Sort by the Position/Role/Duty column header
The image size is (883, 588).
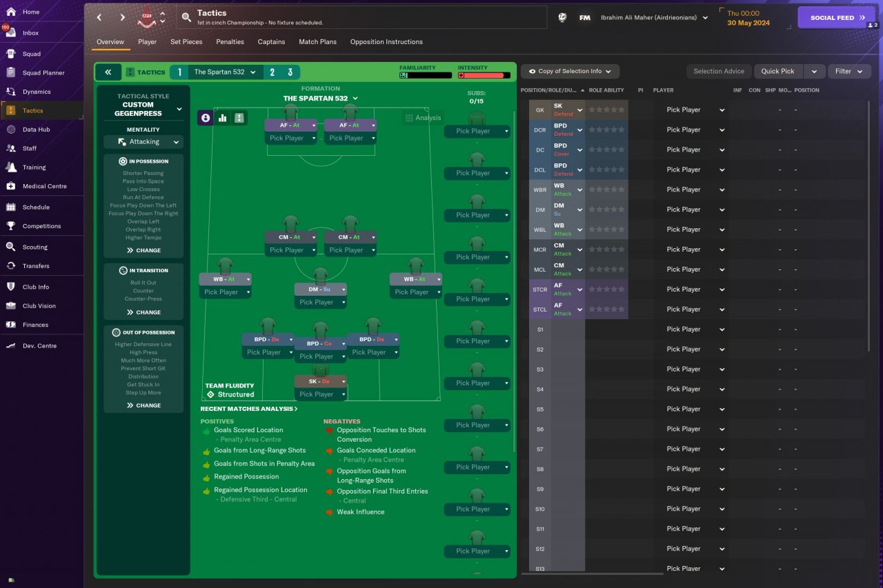[553, 90]
